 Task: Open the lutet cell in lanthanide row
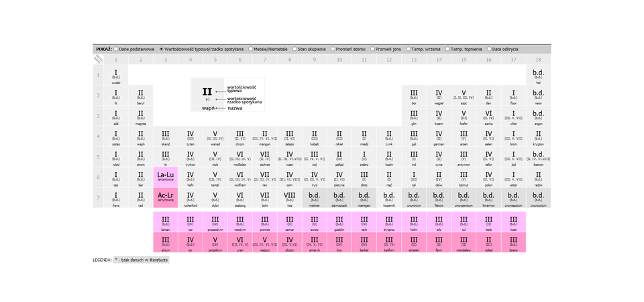click(x=513, y=222)
